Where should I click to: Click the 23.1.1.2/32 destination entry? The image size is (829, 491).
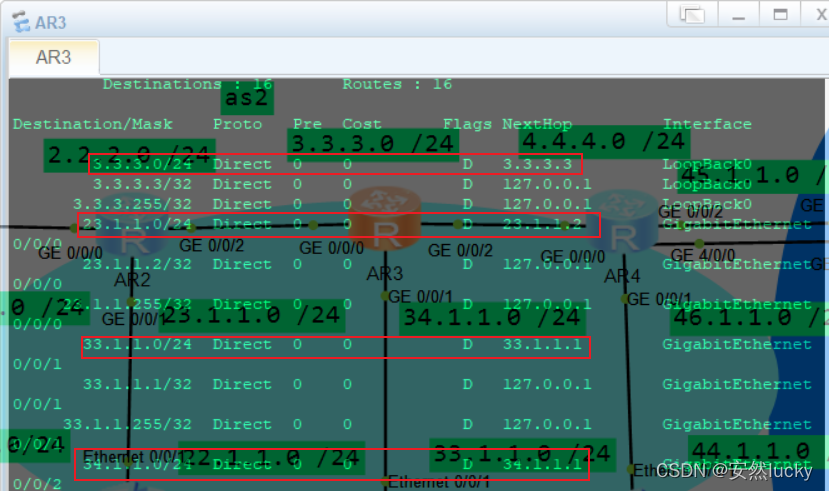click(137, 264)
